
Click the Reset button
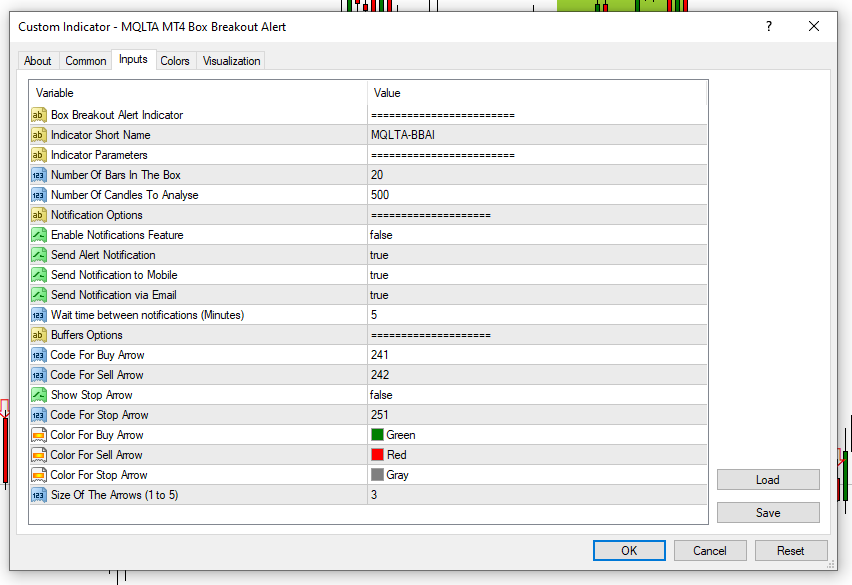(x=791, y=551)
